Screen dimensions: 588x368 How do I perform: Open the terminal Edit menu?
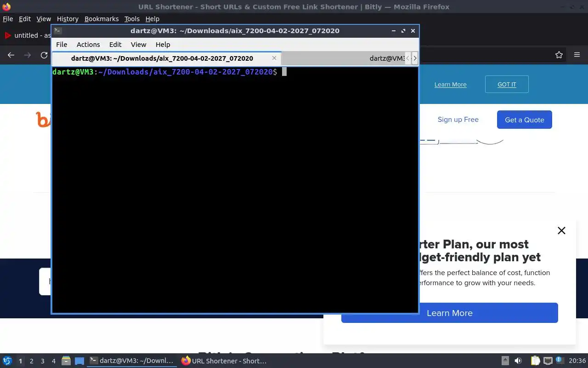point(115,45)
